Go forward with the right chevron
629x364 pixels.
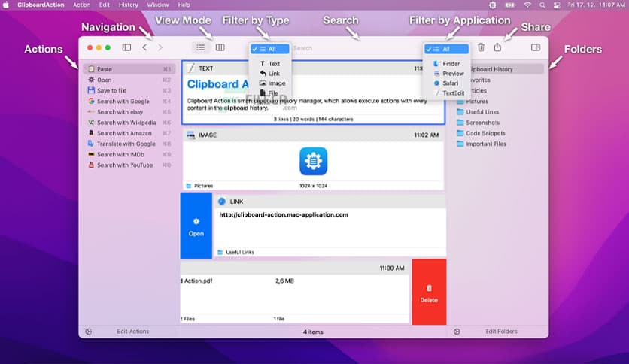pyautogui.click(x=160, y=47)
